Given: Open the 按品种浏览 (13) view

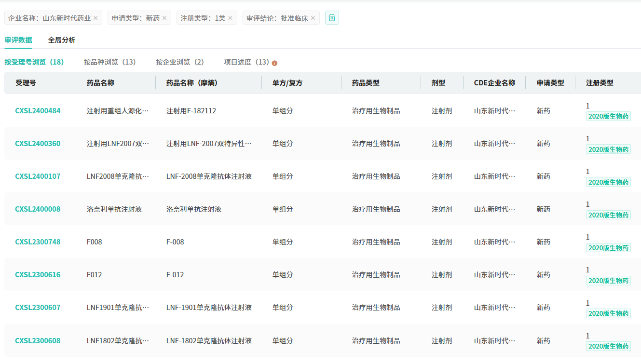Looking at the screenshot, I should 109,62.
